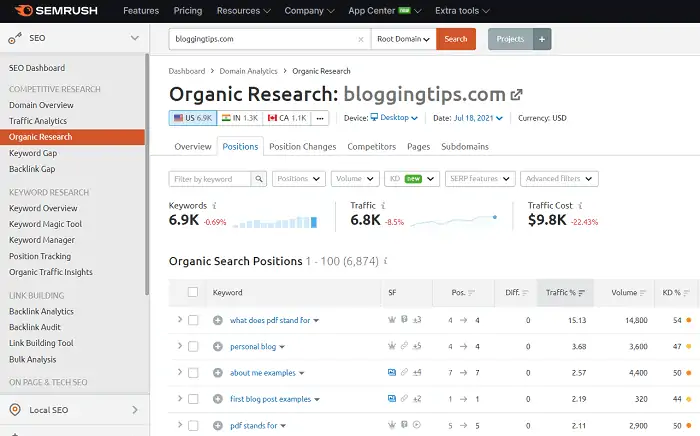
Task: Click the magnifier icon in keyword filter
Action: (x=259, y=179)
